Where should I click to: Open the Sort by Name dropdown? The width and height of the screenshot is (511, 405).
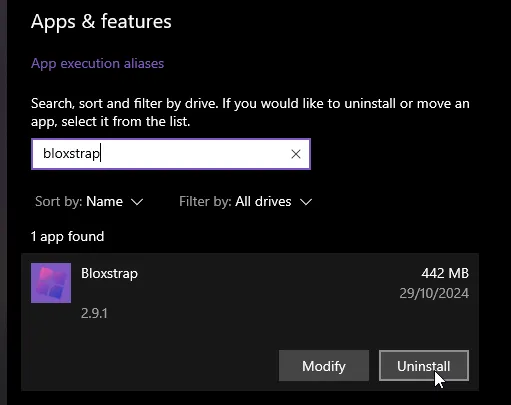pos(89,201)
